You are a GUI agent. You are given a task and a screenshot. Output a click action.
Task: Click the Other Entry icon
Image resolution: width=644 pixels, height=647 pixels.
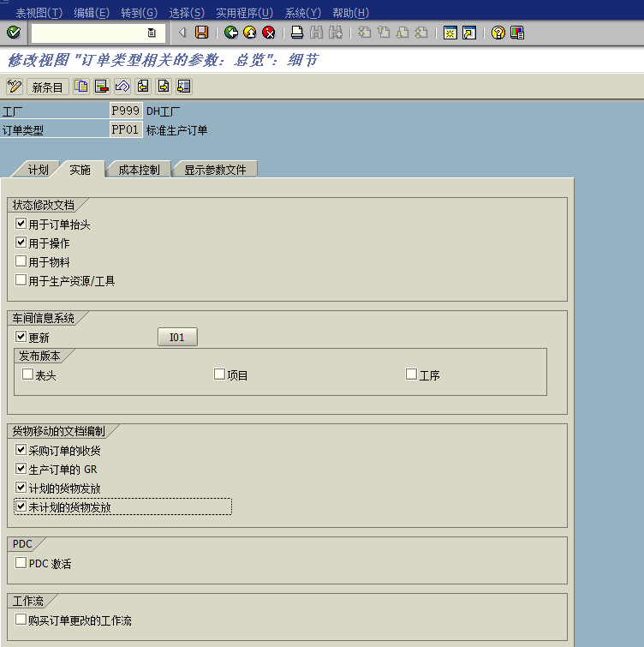(184, 87)
